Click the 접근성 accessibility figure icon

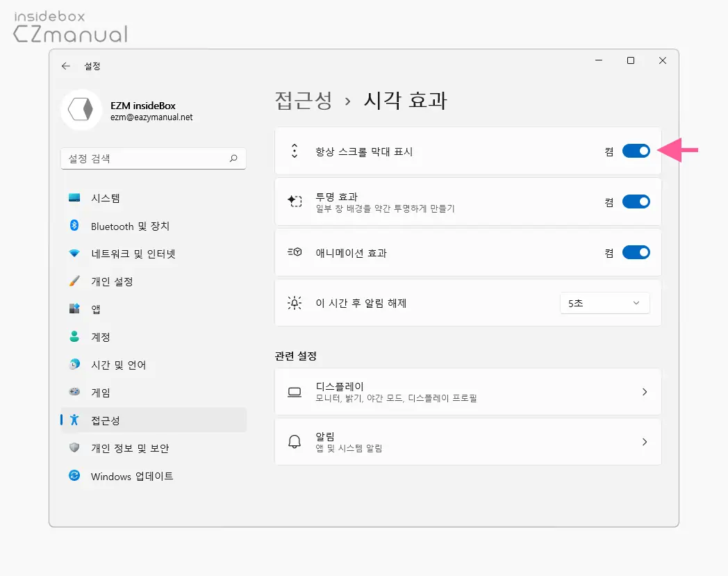click(x=74, y=420)
